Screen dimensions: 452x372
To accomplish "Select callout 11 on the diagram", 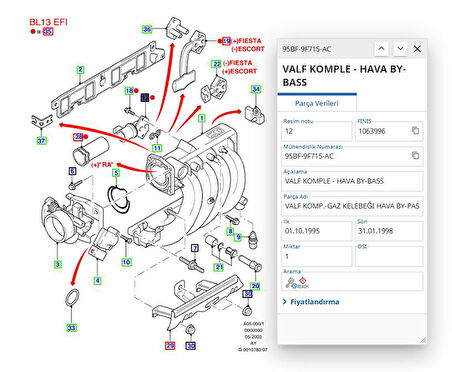I will click(x=157, y=148).
